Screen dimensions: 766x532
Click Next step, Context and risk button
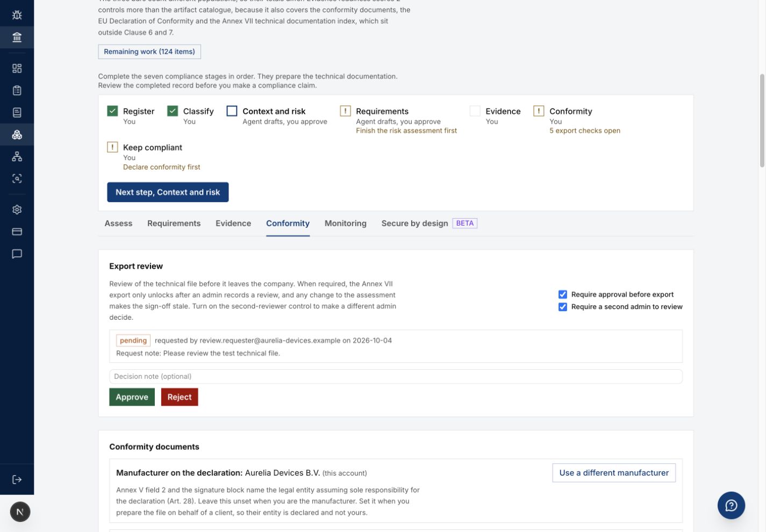(168, 192)
